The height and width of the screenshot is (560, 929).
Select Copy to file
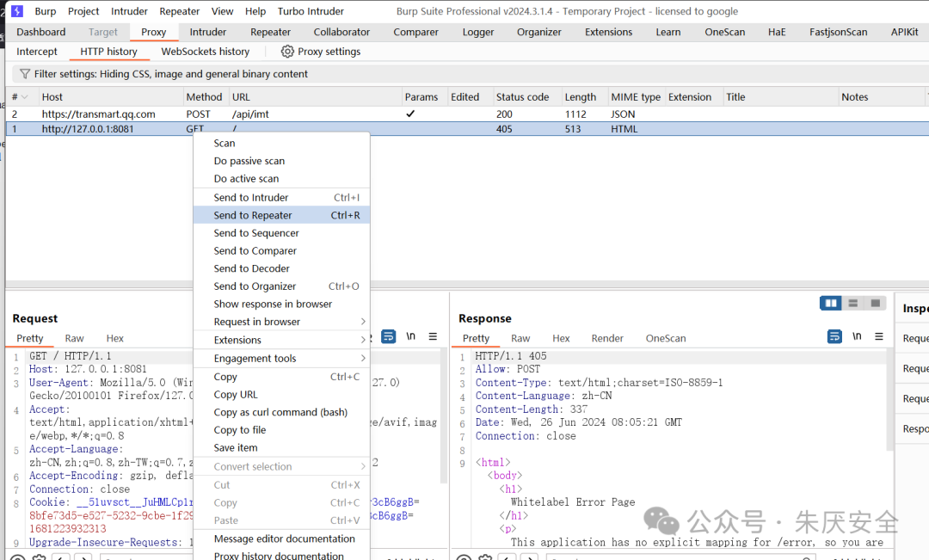281,430
